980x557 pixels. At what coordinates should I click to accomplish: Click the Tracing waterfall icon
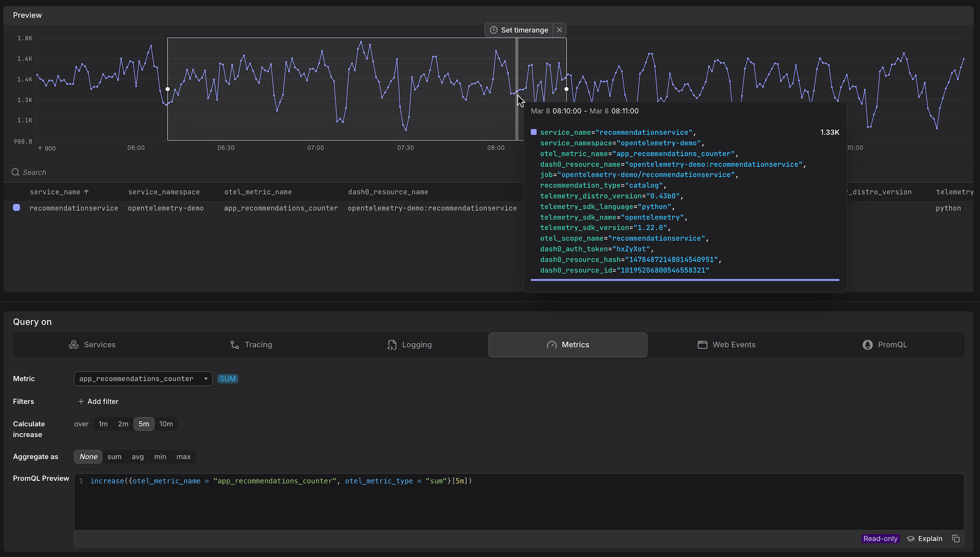[x=234, y=344]
